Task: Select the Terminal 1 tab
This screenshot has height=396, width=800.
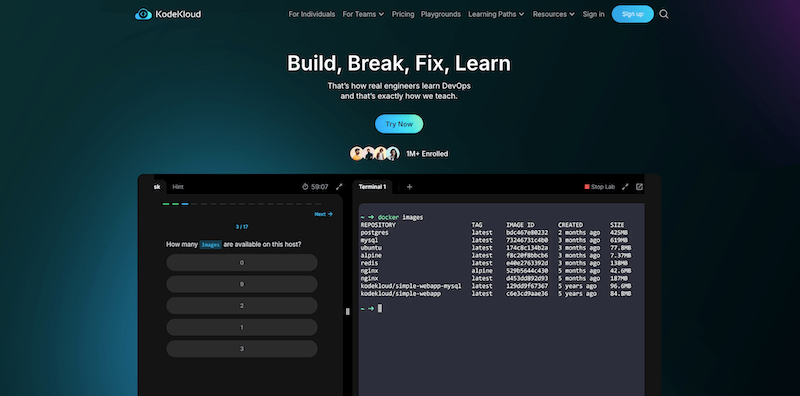Action: [x=372, y=187]
